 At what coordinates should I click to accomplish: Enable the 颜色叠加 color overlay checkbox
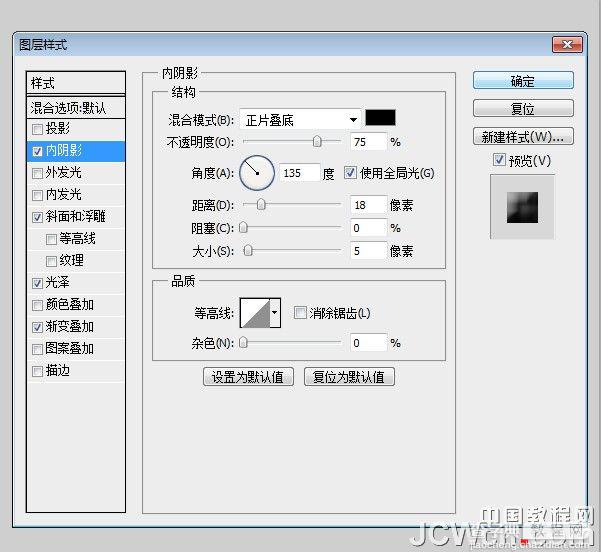(x=37, y=306)
